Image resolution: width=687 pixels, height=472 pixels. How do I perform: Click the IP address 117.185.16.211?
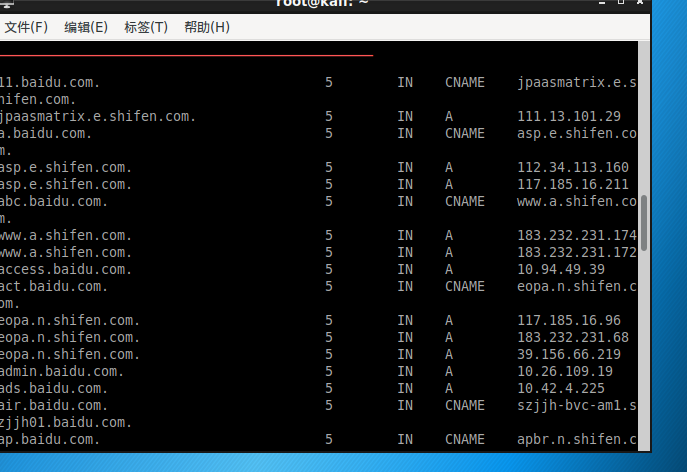click(573, 184)
